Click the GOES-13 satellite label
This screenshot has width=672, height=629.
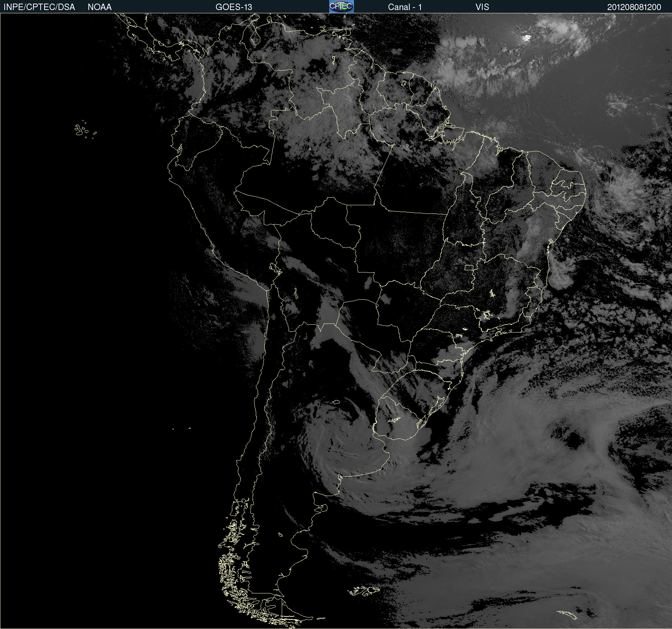(234, 7)
